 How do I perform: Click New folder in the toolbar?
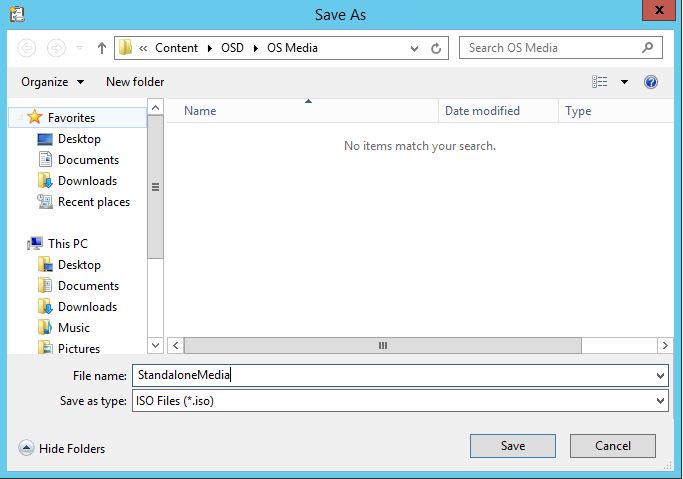[135, 82]
